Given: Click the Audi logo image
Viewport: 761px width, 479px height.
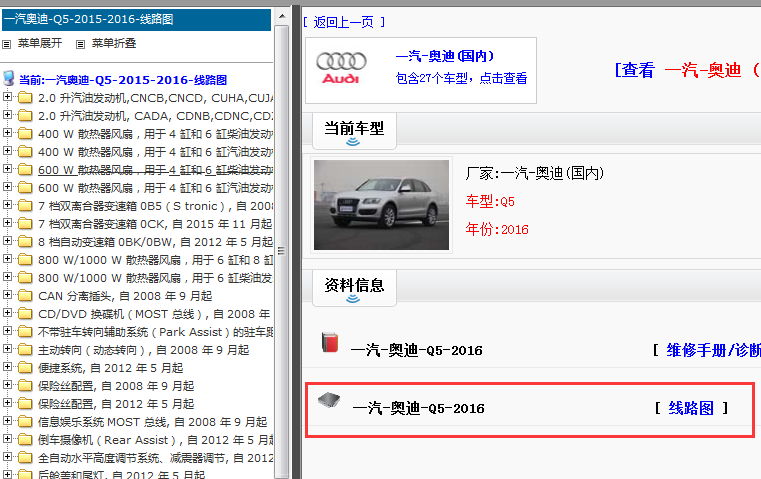Looking at the screenshot, I should [x=341, y=68].
